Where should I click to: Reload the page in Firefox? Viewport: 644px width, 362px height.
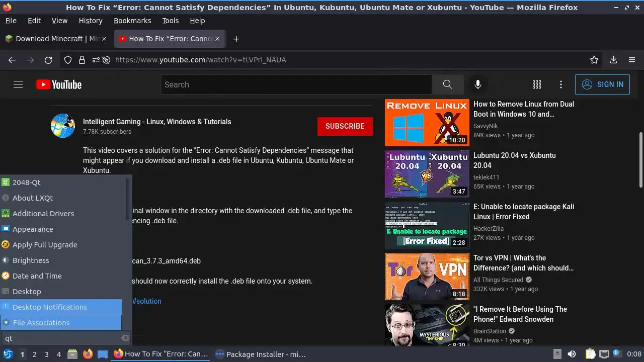click(x=48, y=60)
